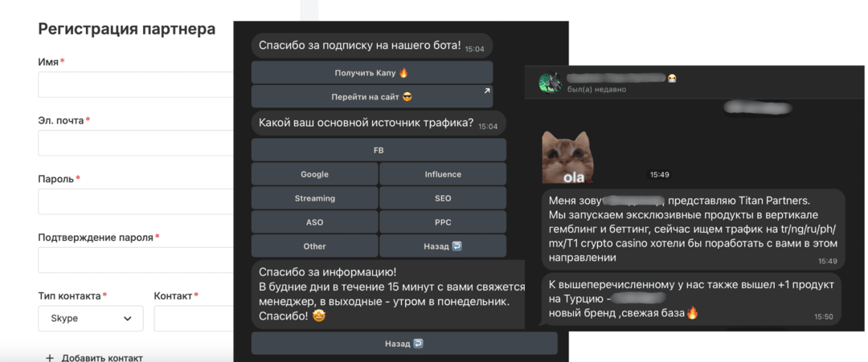Select the Подтверждение пароля field

[x=136, y=260]
